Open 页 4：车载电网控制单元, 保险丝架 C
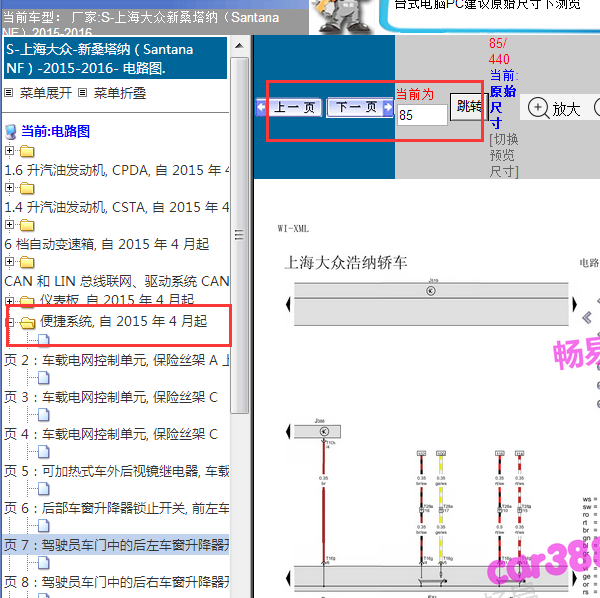The width and height of the screenshot is (600, 598). (111, 434)
